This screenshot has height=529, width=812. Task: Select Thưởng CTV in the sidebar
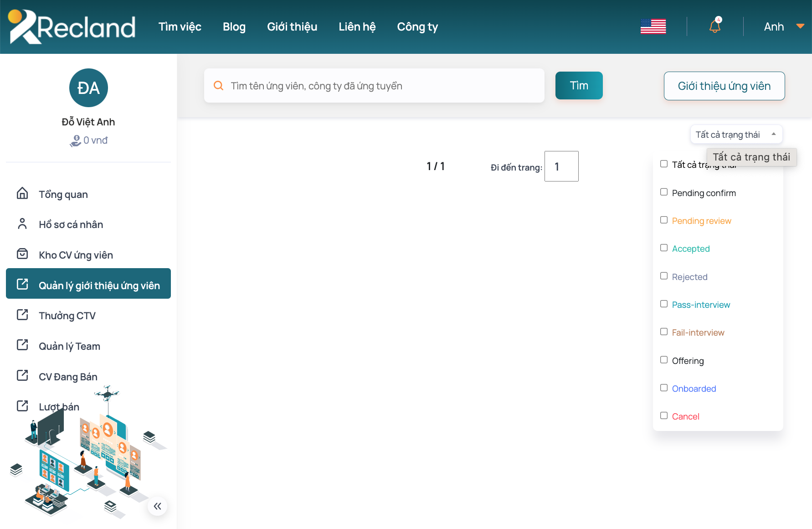point(67,316)
